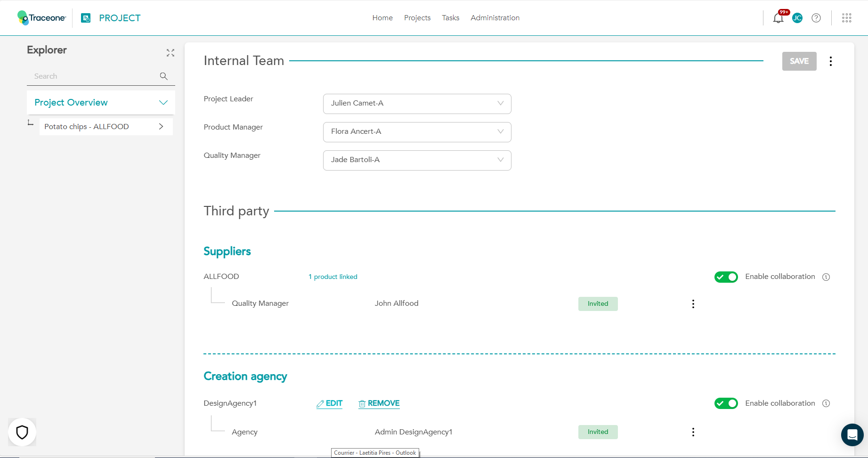Click info icon beside ALLFOOD Enable collaboration
This screenshot has height=458, width=868.
[826, 277]
